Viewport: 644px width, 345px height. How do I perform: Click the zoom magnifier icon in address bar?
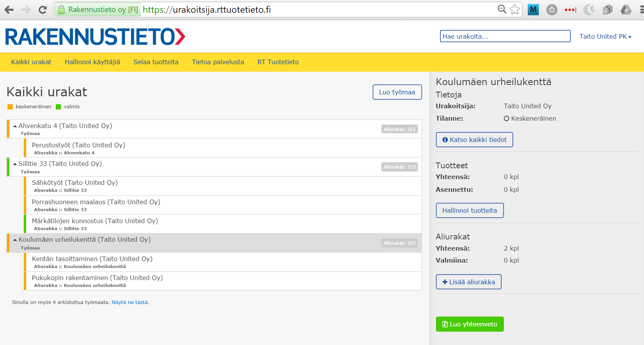pos(502,9)
